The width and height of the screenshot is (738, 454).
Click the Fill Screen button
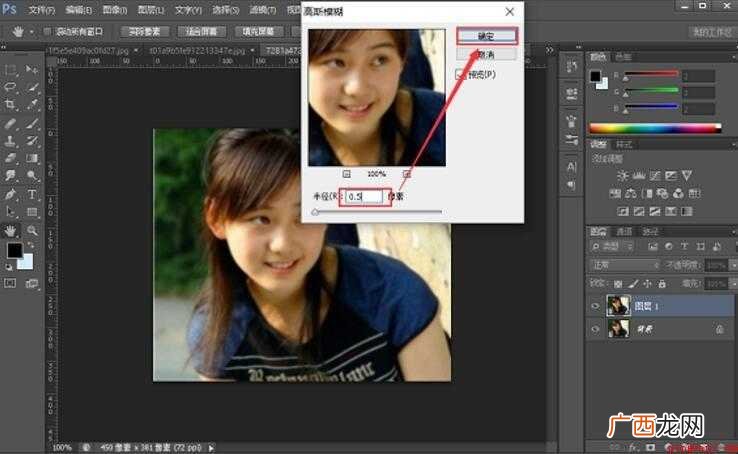[x=258, y=32]
